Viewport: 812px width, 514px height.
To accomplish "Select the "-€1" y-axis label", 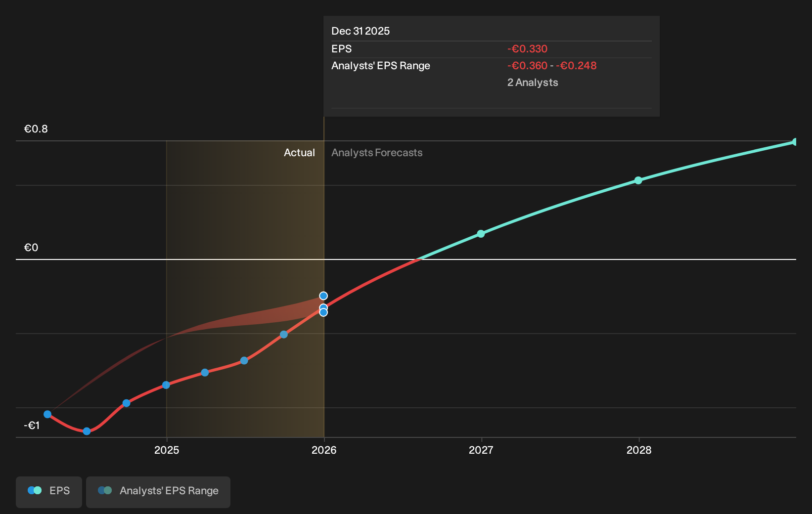I will point(32,426).
